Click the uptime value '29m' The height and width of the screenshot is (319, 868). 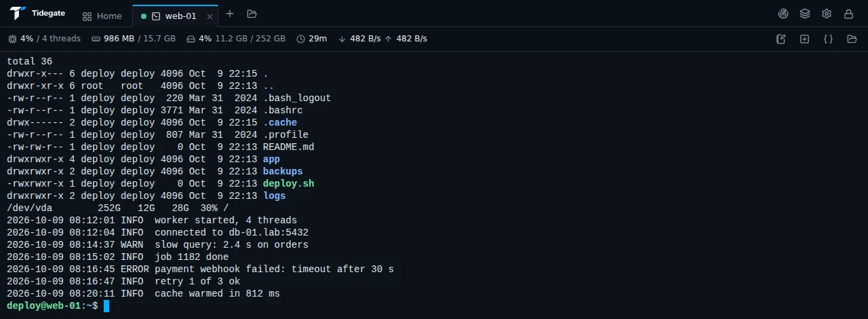[x=317, y=39]
